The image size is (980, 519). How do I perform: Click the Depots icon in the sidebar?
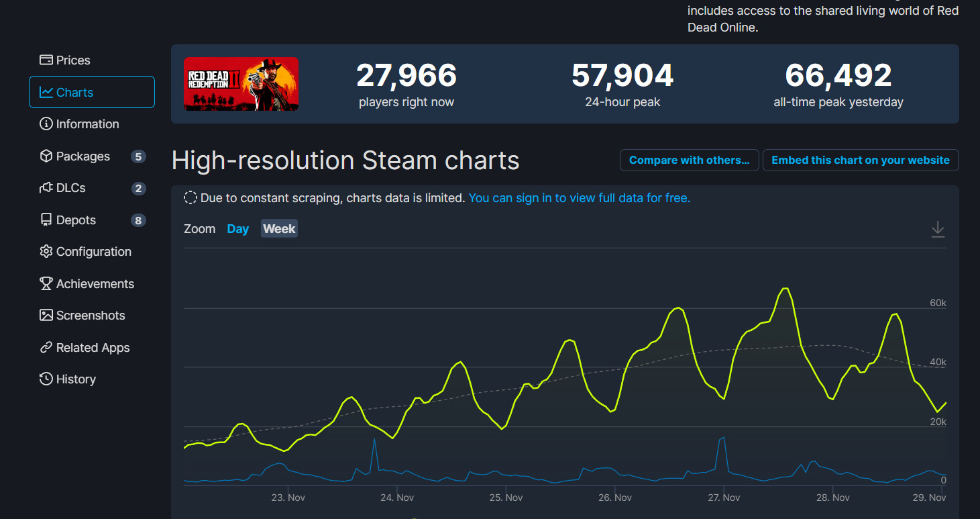pos(46,220)
